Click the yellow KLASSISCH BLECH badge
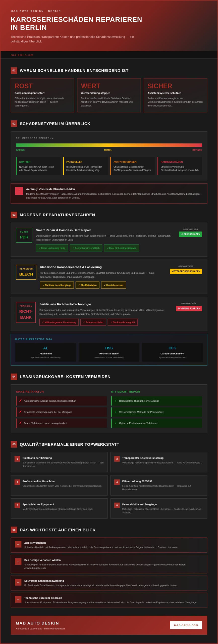This screenshot has height=644, width=218. coord(26,272)
